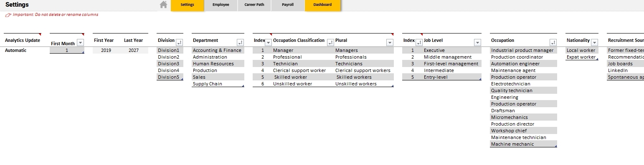
Task: Click the Engineering occupation cell
Action: tap(523, 97)
